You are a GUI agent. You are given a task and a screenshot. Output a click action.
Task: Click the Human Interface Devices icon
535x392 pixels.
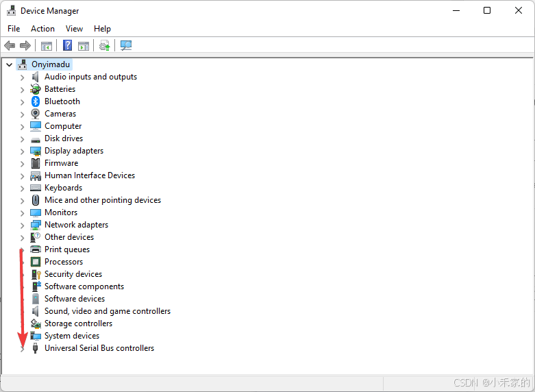tap(36, 176)
